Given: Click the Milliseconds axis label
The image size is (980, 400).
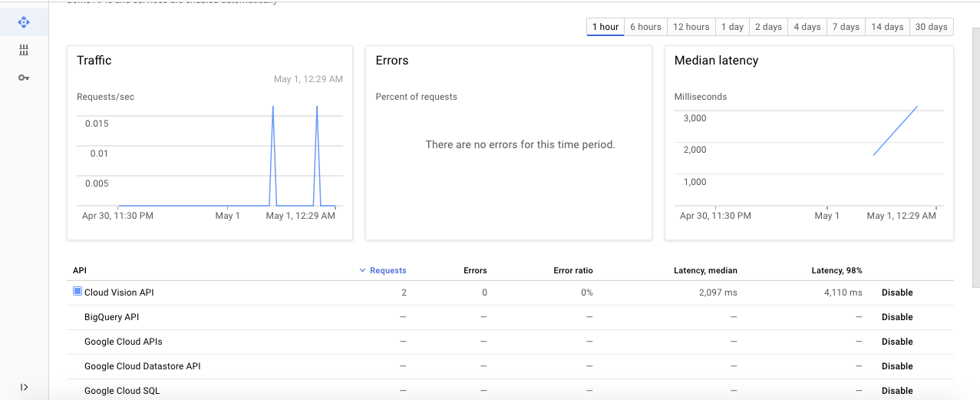Looking at the screenshot, I should pyautogui.click(x=701, y=97).
